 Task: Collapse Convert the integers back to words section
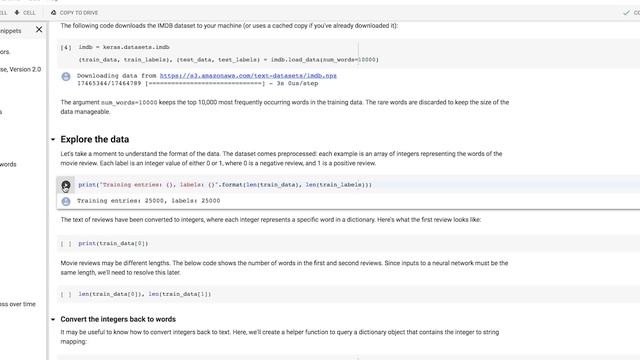(x=53, y=319)
